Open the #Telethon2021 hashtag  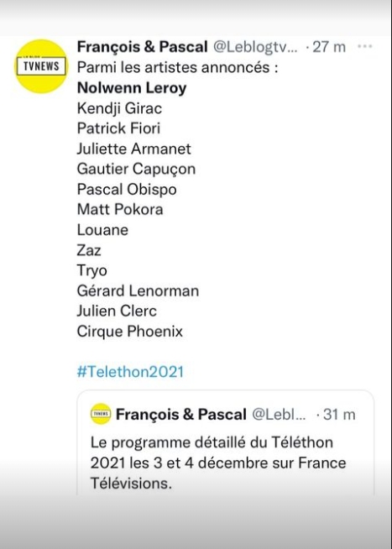tap(130, 372)
